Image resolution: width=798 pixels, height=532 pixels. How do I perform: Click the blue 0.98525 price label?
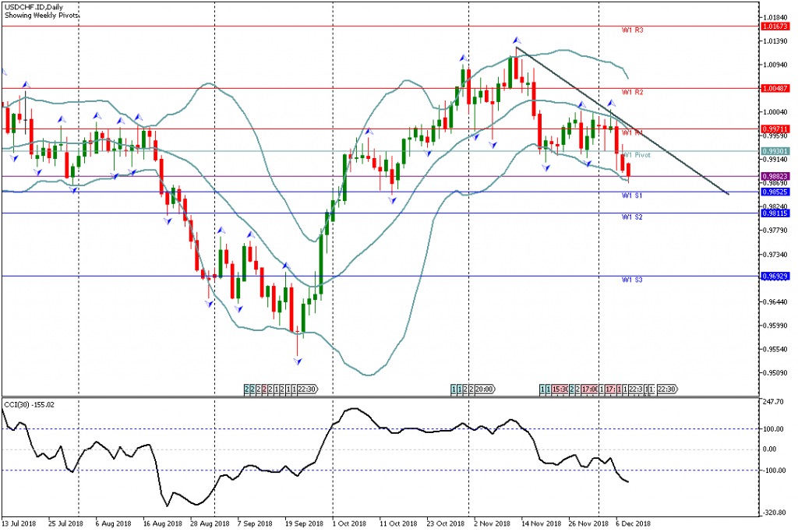coord(775,192)
